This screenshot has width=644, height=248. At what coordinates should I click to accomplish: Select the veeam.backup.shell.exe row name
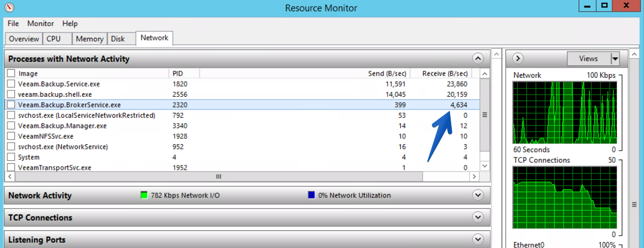[55, 94]
